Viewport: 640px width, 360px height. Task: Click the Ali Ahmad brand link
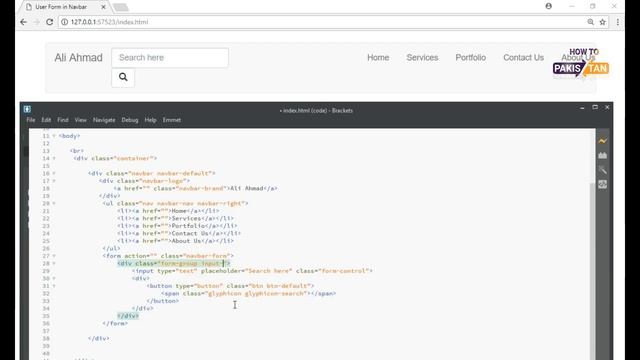(78, 58)
